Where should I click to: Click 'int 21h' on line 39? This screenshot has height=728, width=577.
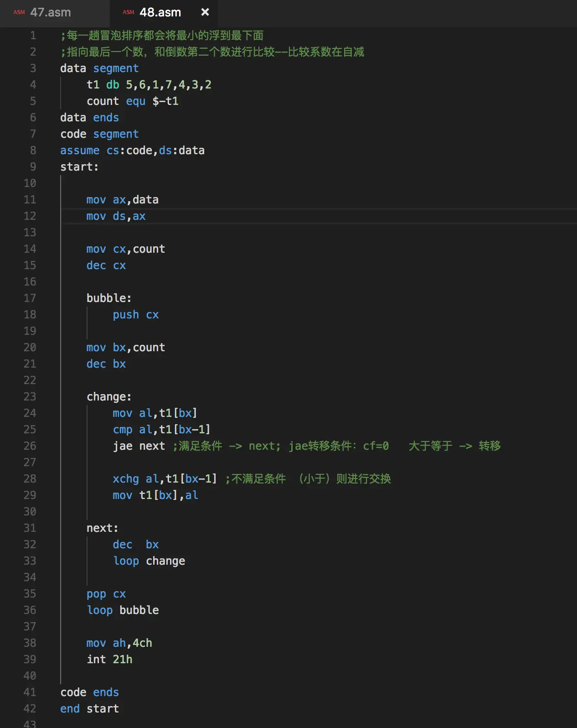pyautogui.click(x=109, y=660)
